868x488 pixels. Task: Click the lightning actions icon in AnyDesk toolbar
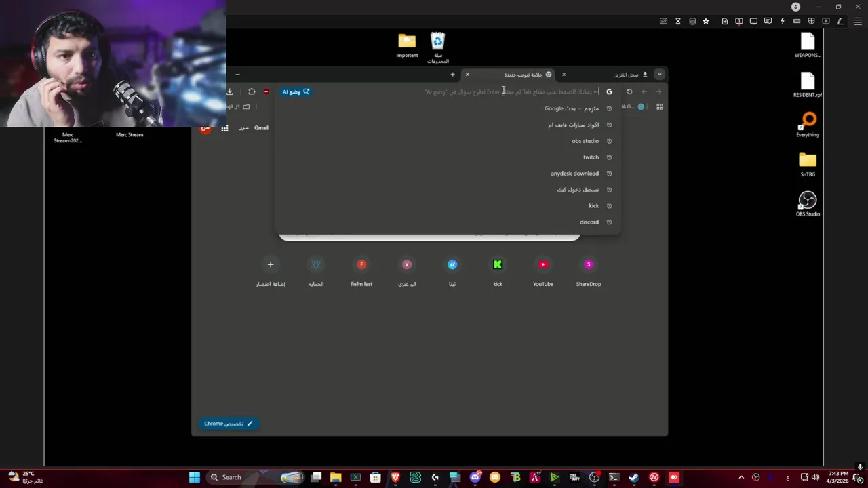(783, 21)
